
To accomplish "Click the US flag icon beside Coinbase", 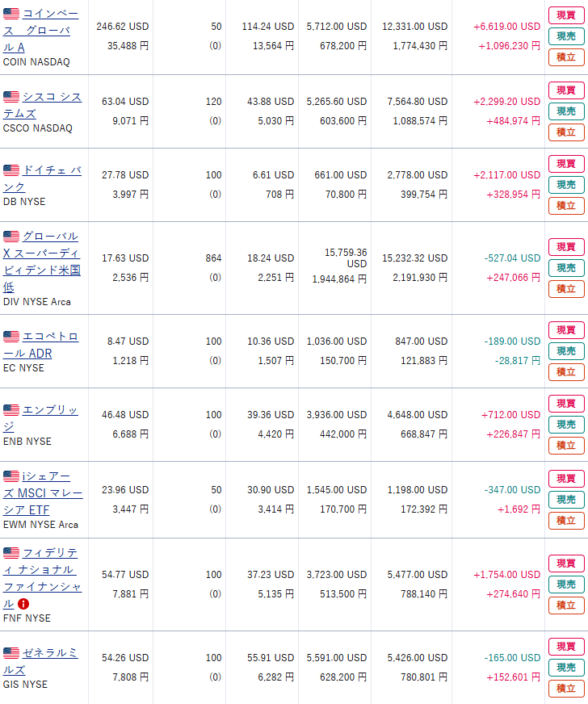I will [11, 14].
